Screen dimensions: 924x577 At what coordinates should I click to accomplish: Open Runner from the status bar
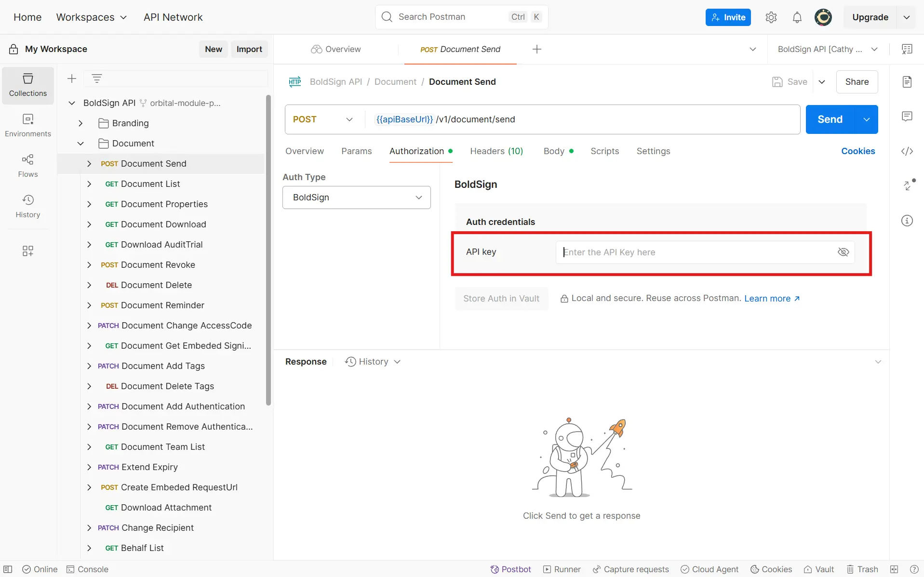(x=562, y=569)
